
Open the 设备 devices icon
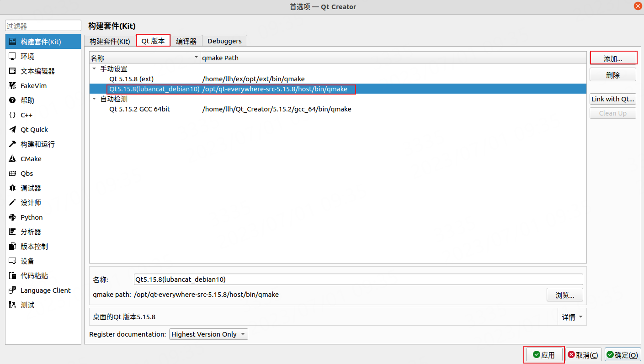tap(12, 261)
